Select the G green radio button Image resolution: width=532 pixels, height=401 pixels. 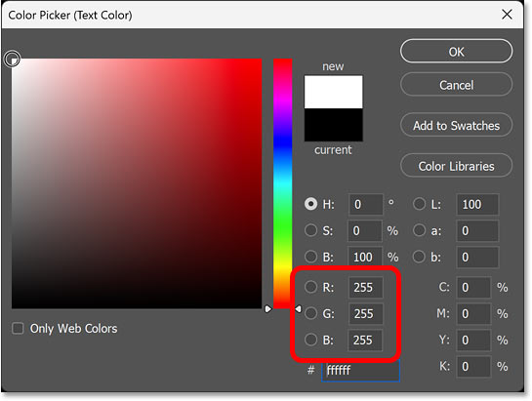click(310, 313)
